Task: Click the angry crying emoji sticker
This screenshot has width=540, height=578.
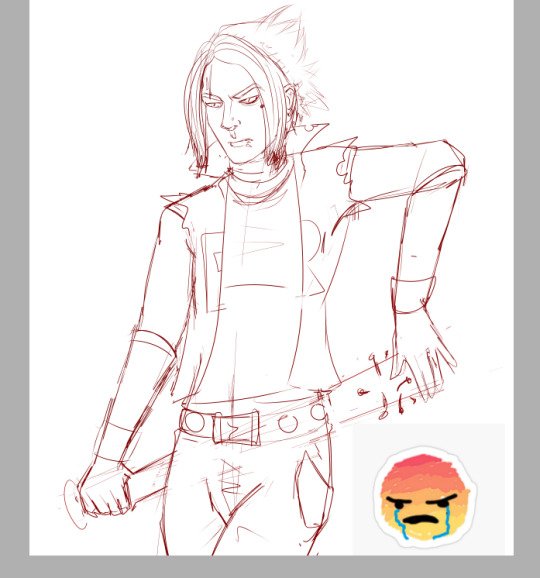Action: click(425, 497)
